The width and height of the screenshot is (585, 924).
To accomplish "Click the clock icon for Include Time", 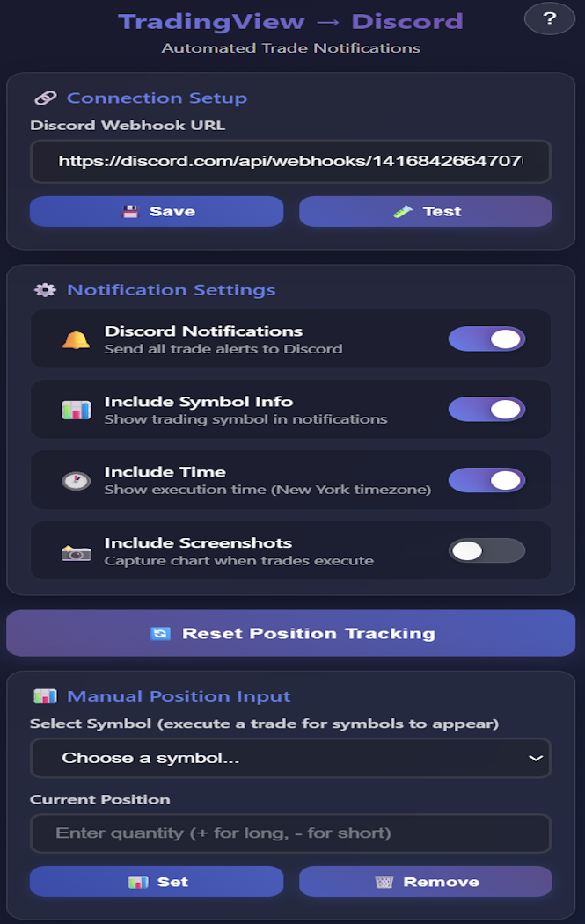I will (76, 480).
